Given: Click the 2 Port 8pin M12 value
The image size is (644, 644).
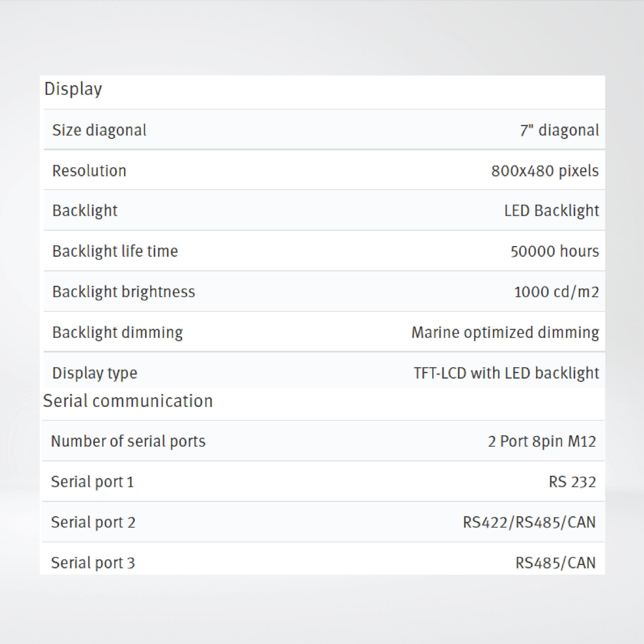Looking at the screenshot, I should click(x=542, y=441).
